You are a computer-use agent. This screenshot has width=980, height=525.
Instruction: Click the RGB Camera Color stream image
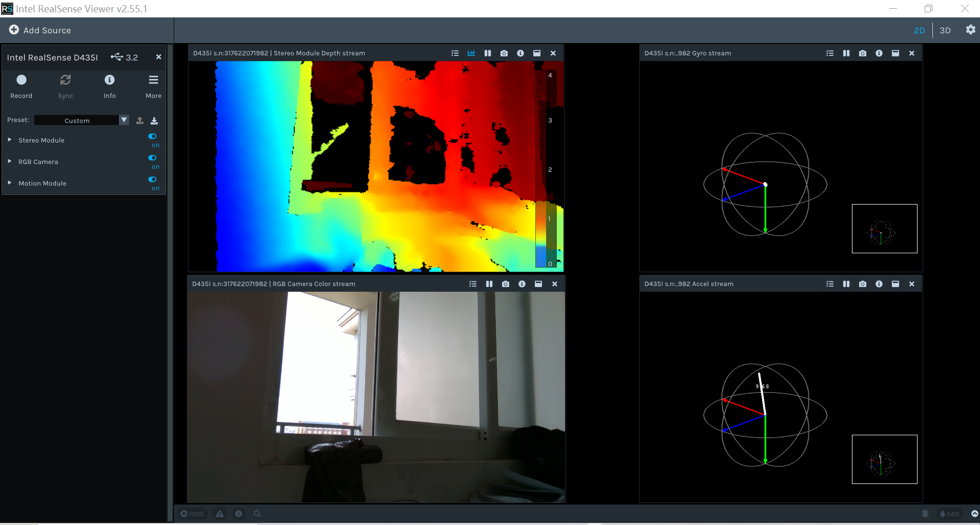[376, 397]
